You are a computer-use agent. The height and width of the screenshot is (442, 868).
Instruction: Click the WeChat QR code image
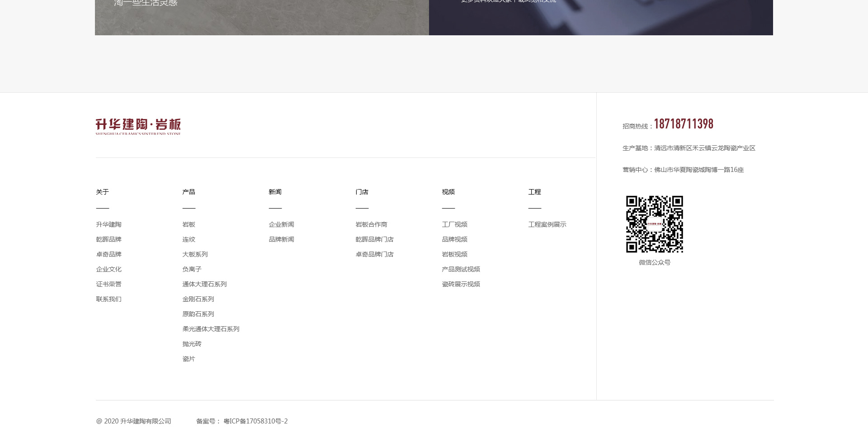coord(654,224)
